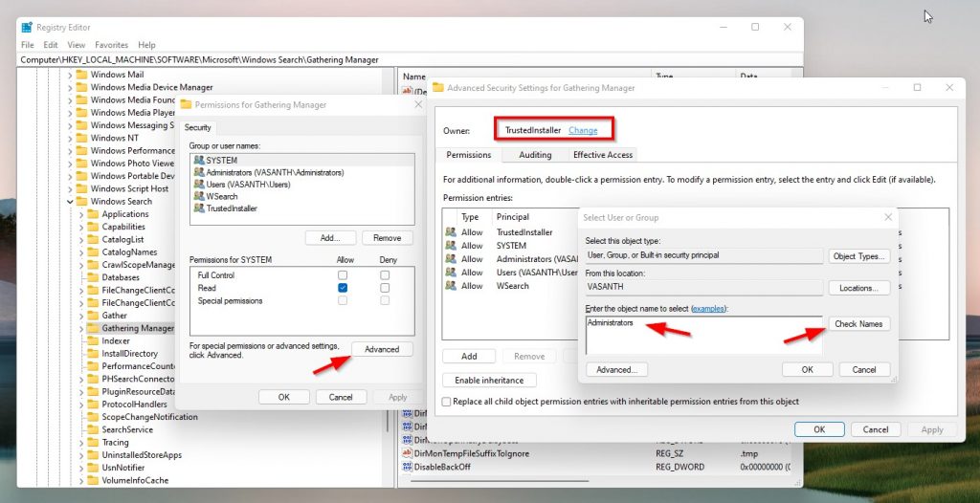The height and width of the screenshot is (503, 980).
Task: Click the object name input field
Action: tap(703, 336)
